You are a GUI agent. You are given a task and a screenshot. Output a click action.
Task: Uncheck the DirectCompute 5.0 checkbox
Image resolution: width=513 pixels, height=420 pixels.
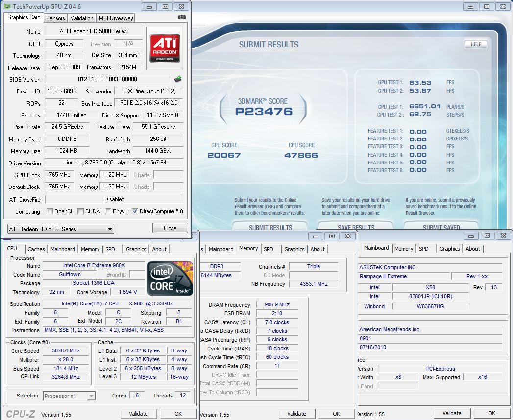click(135, 211)
